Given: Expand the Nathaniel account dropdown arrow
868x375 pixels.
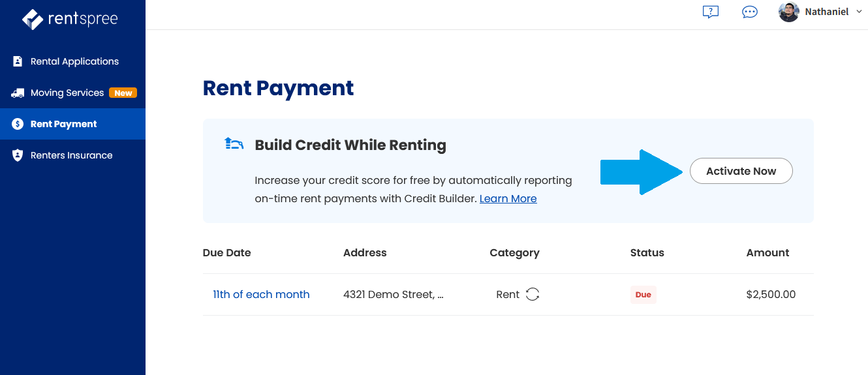Looking at the screenshot, I should [x=858, y=12].
